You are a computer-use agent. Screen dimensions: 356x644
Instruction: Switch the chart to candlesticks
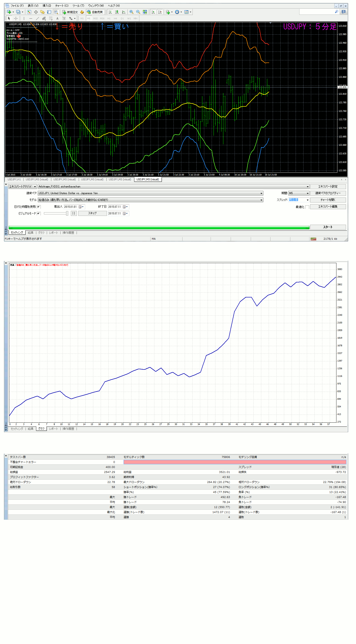coord(117,12)
